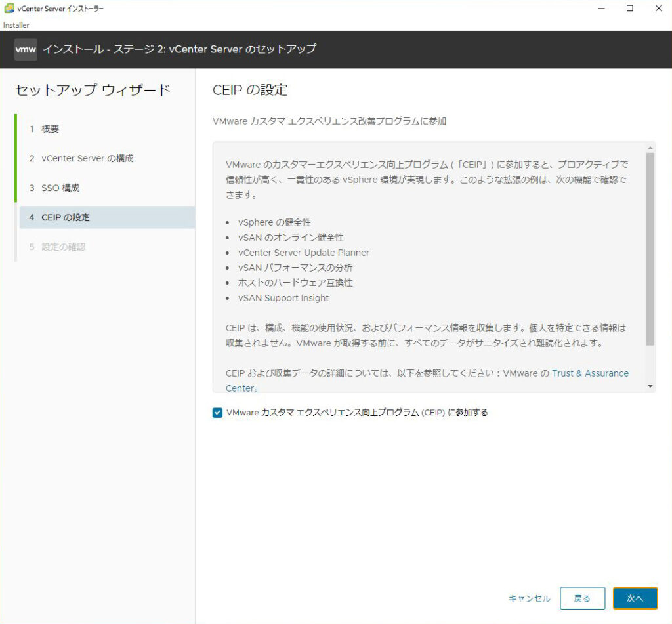This screenshot has width=672, height=624.
Task: Click the 次へ button
Action: tap(635, 598)
